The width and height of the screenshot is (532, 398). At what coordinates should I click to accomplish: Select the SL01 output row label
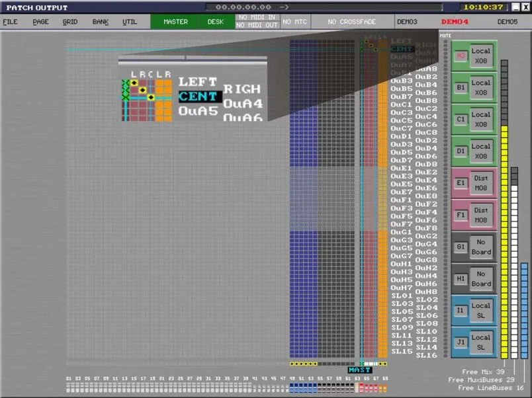point(402,296)
